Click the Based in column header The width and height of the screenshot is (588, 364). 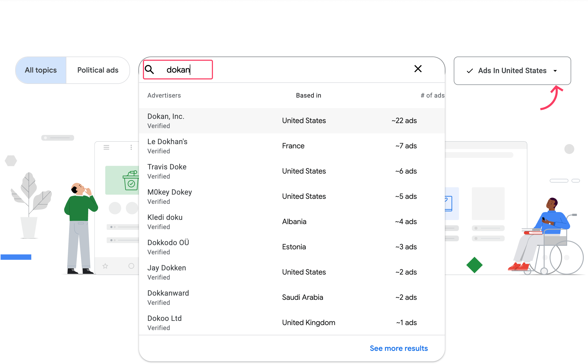[x=308, y=95]
